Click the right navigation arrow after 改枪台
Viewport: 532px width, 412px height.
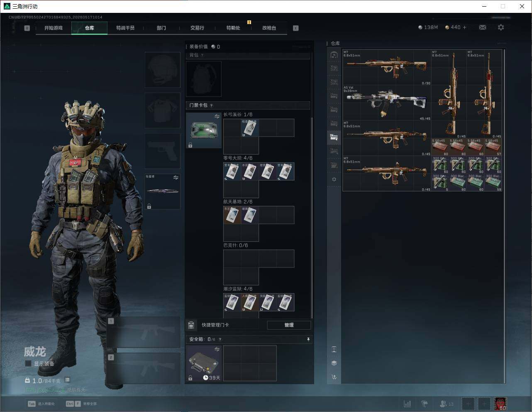pyautogui.click(x=296, y=28)
